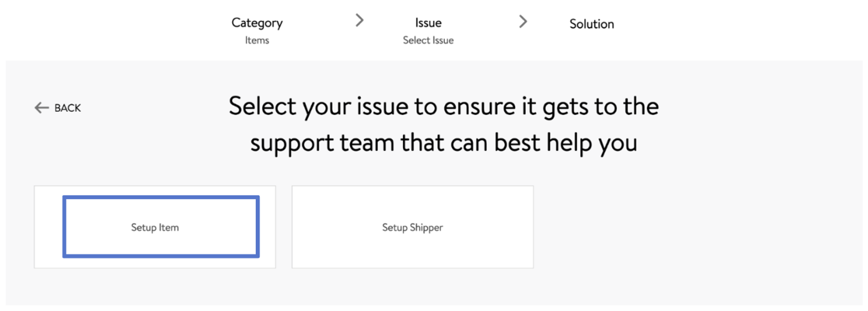Click the word 'Item' in first card
Image resolution: width=868 pixels, height=311 pixels.
pos(169,228)
